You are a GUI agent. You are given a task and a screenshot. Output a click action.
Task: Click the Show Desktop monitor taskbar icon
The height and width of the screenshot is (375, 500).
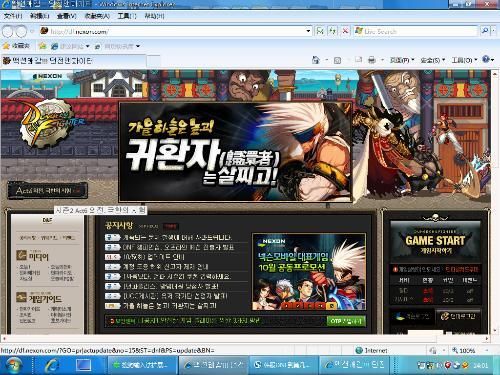[x=83, y=365]
